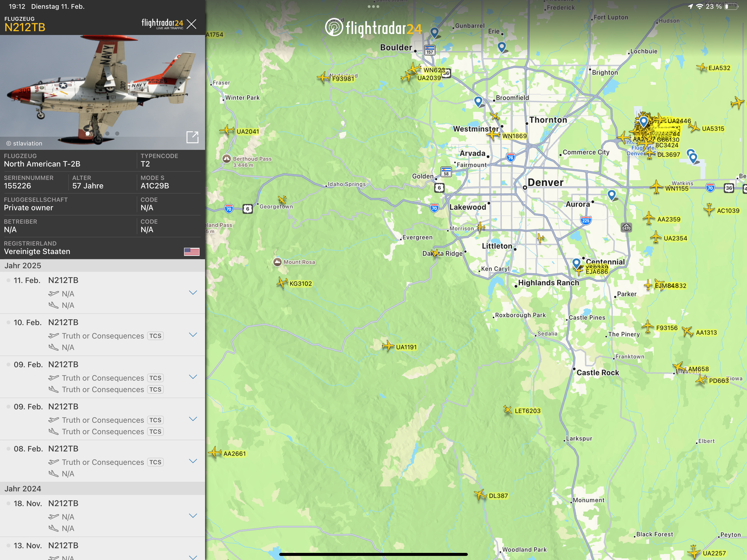Expand the 11. Feb. flight entry
This screenshot has width=747, height=560.
click(x=193, y=293)
